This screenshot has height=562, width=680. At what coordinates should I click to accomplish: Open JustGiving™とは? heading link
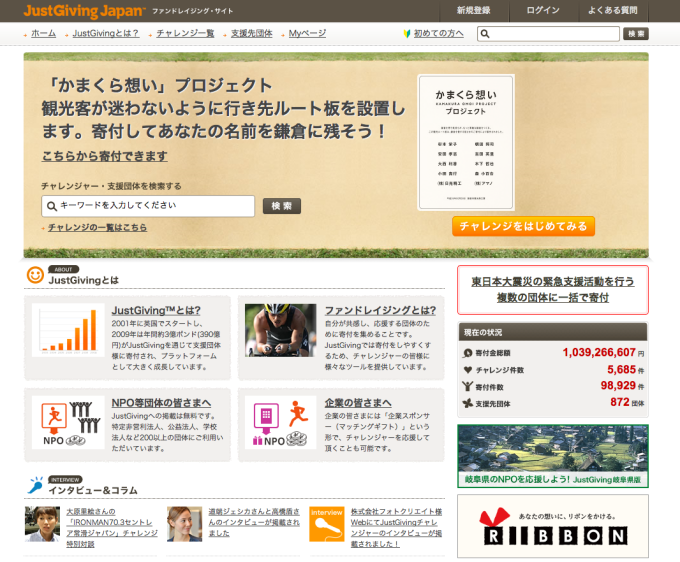[x=156, y=310]
